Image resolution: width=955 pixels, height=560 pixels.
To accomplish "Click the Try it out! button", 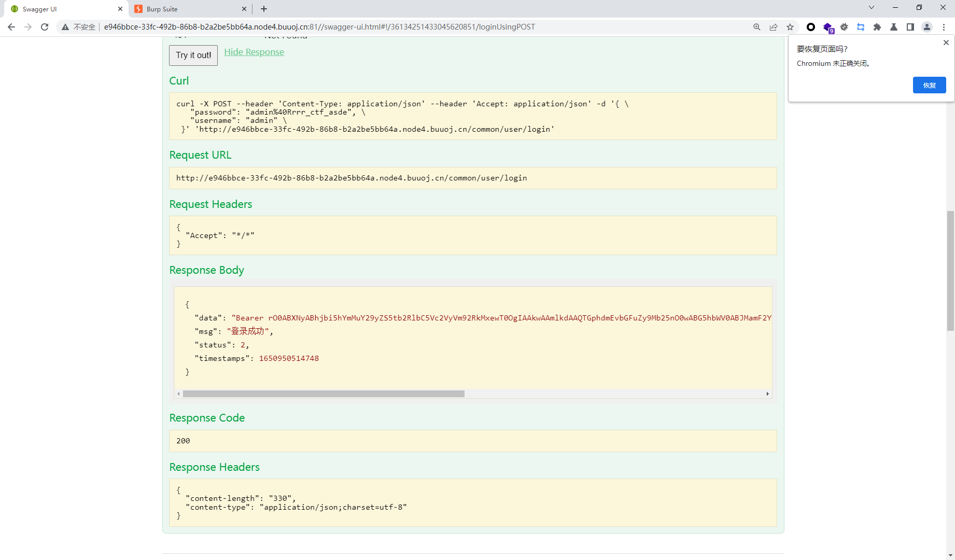I will [x=193, y=55].
